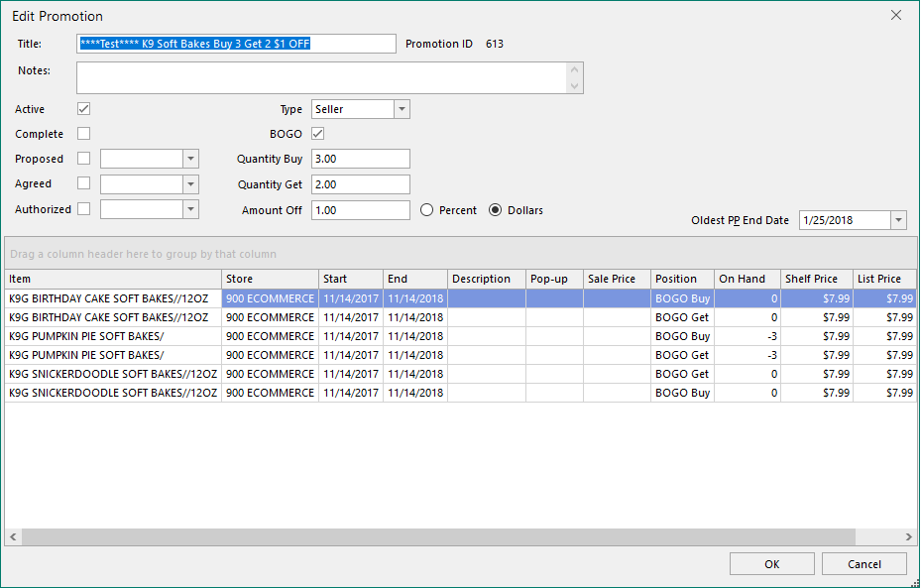
Task: Sort by the Position column header
Action: (682, 279)
